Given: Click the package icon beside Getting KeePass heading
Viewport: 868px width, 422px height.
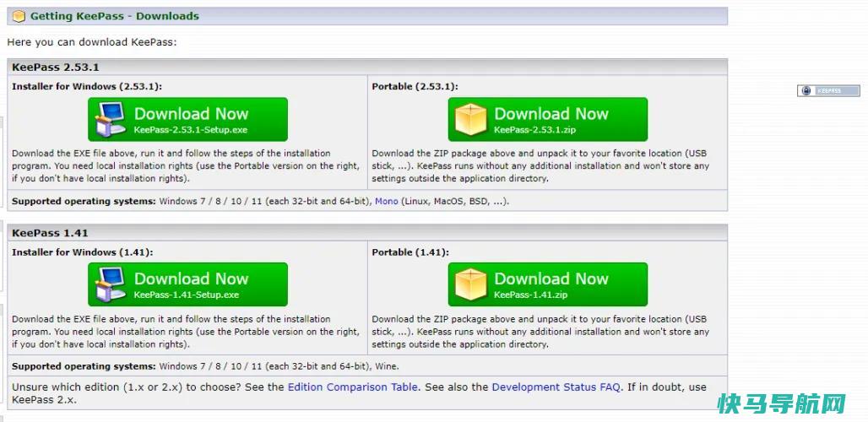Looking at the screenshot, I should point(19,17).
